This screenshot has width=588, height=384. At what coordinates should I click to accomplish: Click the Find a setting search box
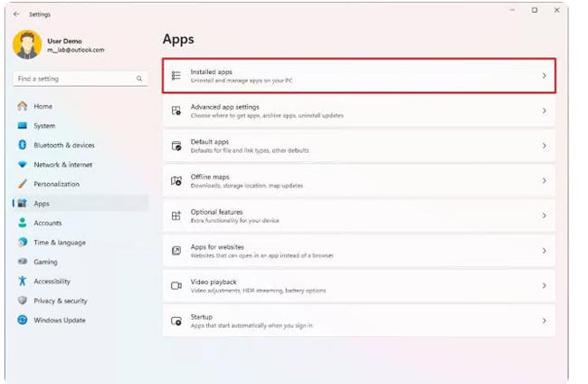point(74,80)
